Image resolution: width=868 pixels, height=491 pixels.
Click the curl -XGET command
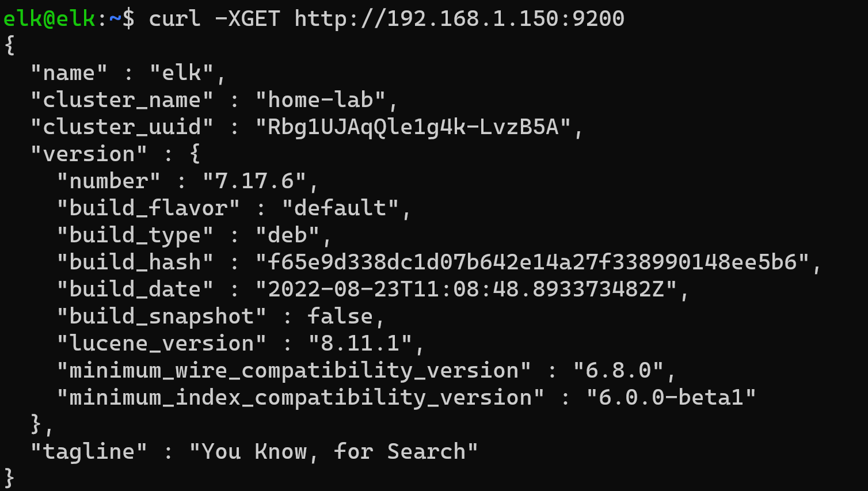(x=214, y=18)
